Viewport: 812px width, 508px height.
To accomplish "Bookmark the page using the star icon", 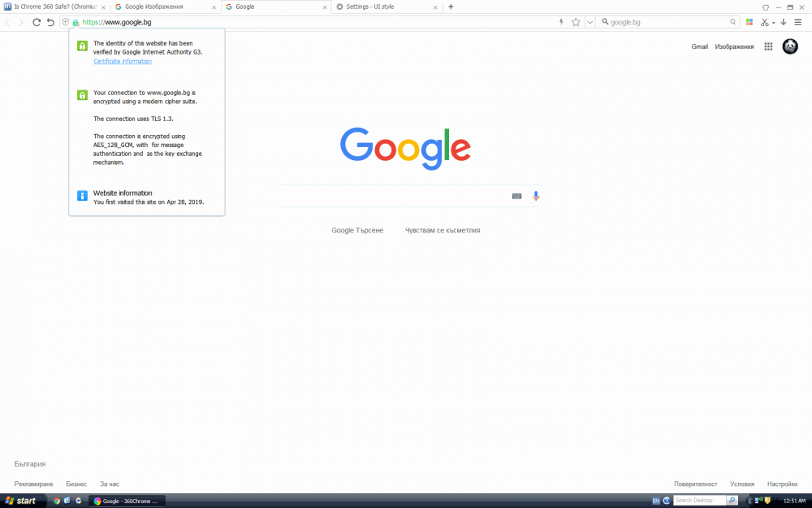I will (576, 22).
